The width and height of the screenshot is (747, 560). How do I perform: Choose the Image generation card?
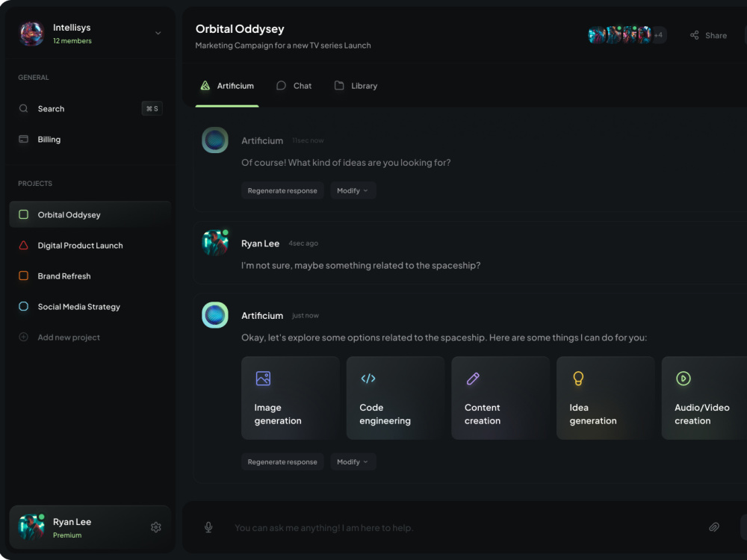click(x=290, y=398)
